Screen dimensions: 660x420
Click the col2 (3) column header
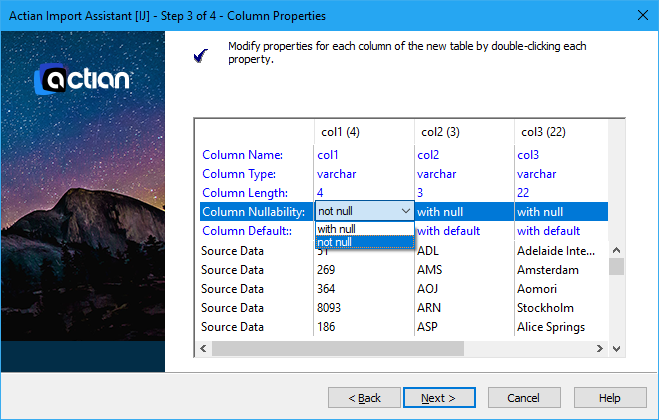tap(440, 132)
